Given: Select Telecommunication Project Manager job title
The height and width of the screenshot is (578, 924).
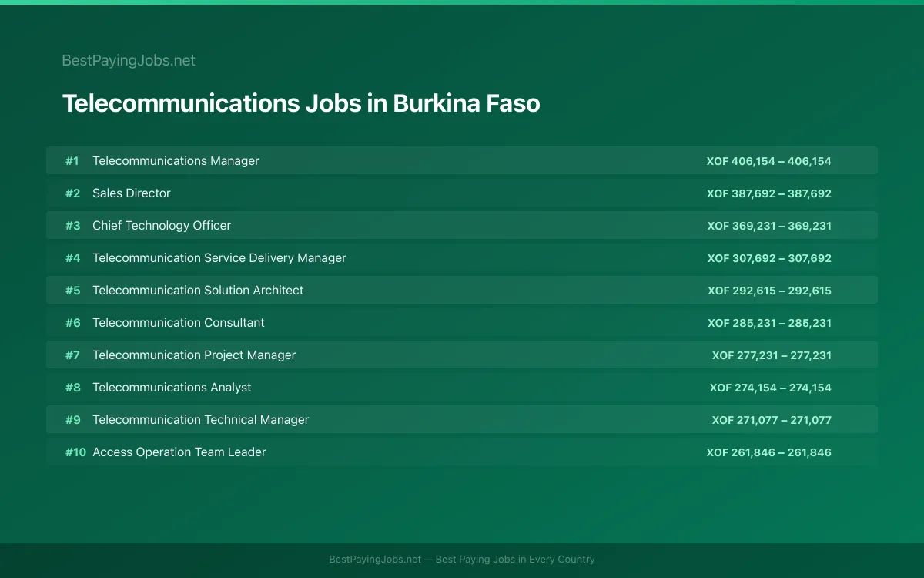Looking at the screenshot, I should tap(194, 355).
